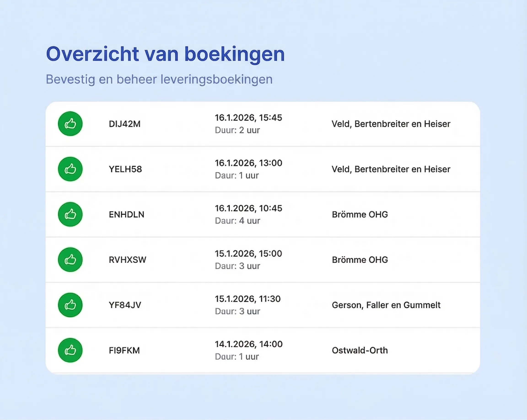
Task: Click the thumbs-up icon for booking RVHXSW
Action: (70, 260)
